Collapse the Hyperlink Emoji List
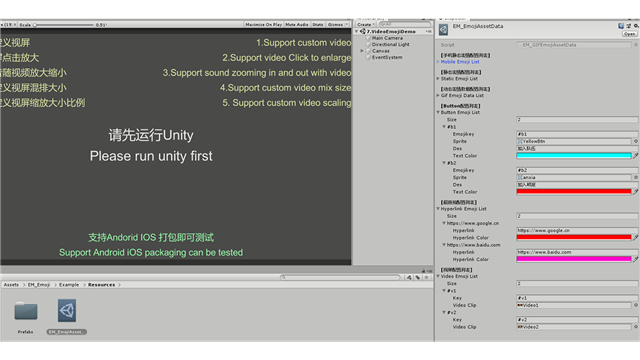 point(438,209)
